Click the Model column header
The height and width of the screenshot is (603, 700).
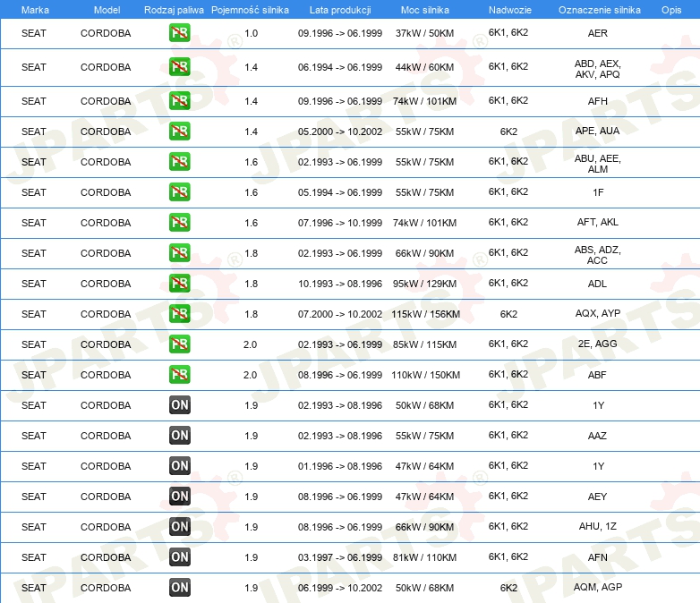pyautogui.click(x=107, y=10)
